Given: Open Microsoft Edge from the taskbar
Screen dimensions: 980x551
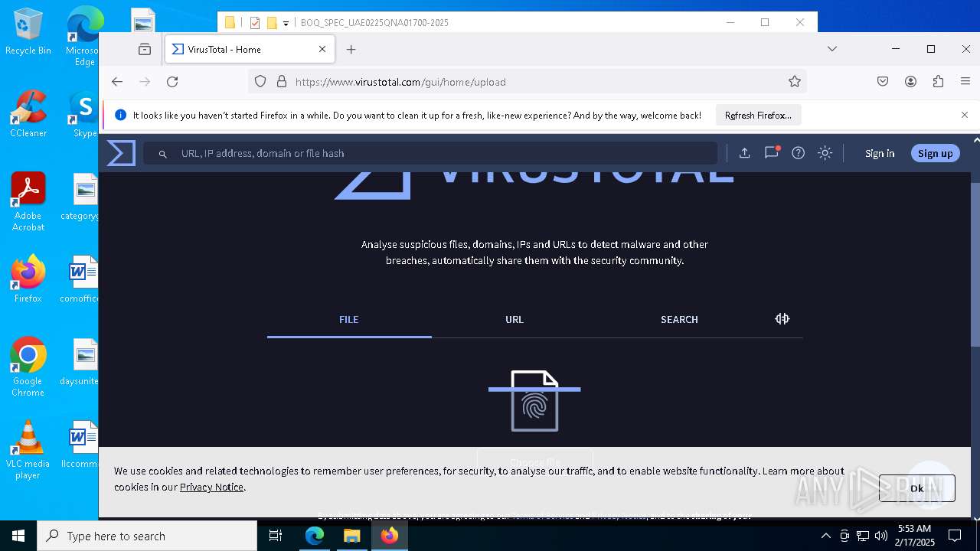Looking at the screenshot, I should [x=315, y=536].
